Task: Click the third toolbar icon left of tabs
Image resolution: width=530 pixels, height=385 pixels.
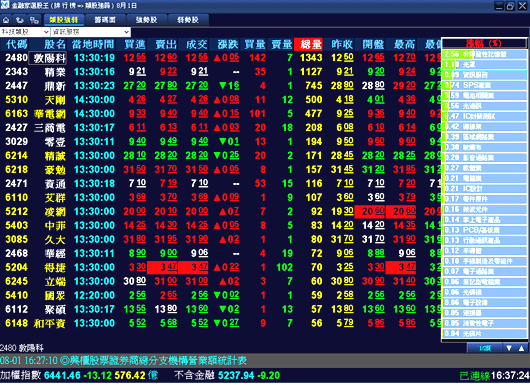Action: [x=34, y=20]
